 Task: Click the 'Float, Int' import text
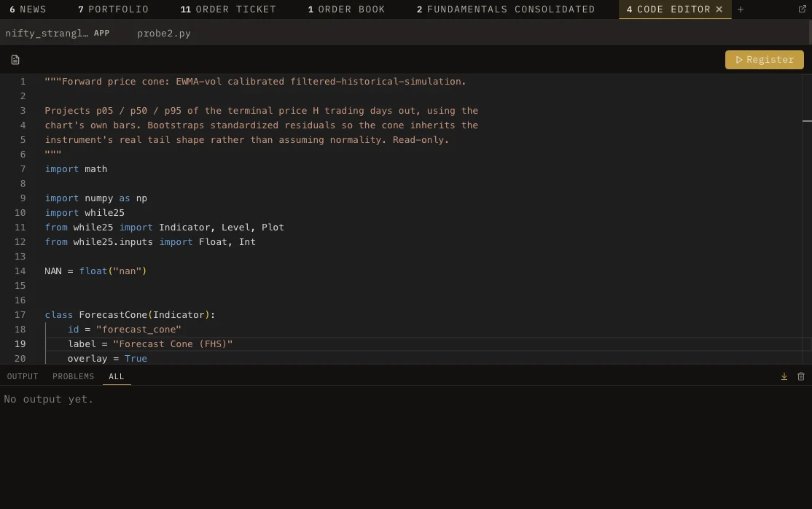227,241
